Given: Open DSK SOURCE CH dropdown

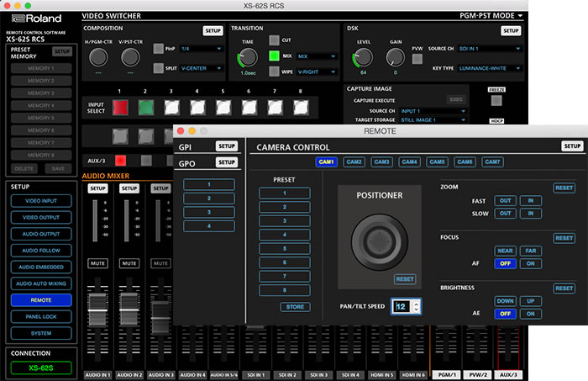Looking at the screenshot, I should pyautogui.click(x=490, y=49).
